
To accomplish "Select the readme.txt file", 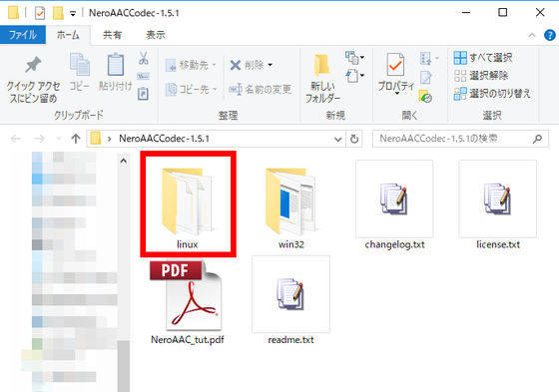I will click(290, 301).
